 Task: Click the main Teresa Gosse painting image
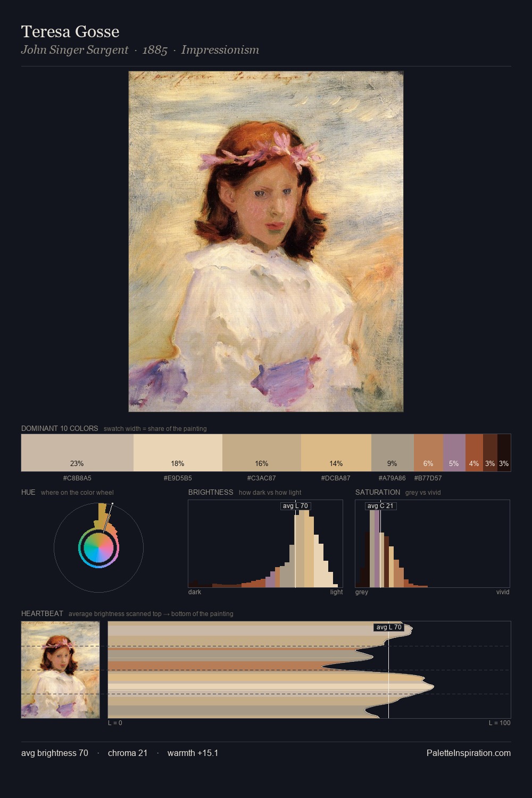[x=266, y=242]
